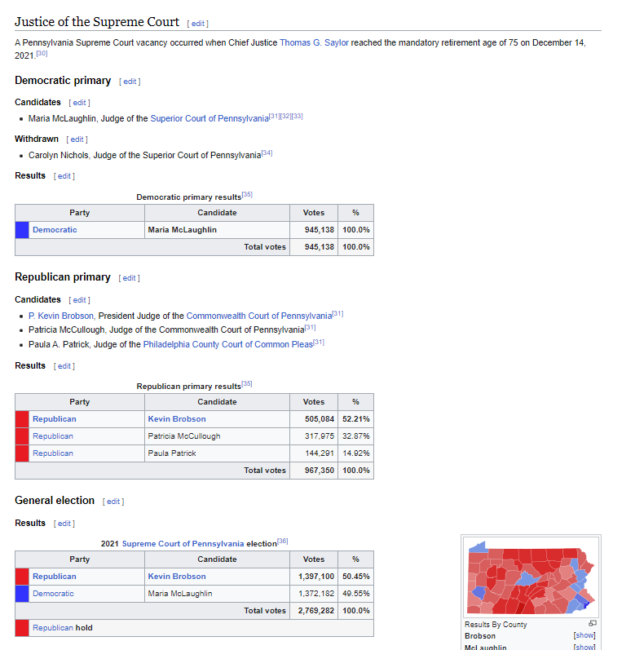This screenshot has height=650, width=644.
Task: Edit the Republican primary section
Action: pos(130,278)
